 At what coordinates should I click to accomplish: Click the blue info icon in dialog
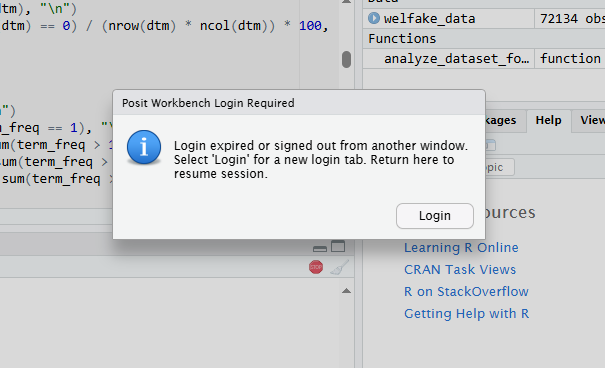coord(144,147)
